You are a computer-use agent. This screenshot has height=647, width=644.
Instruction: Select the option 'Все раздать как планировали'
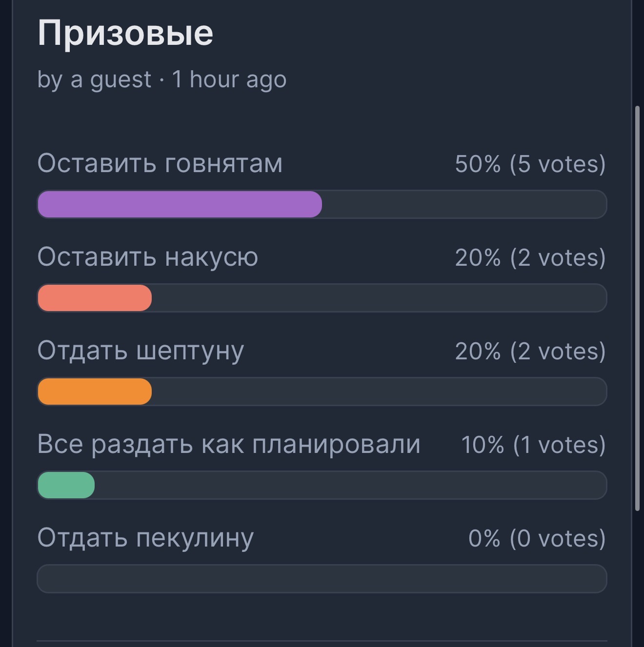[x=229, y=445]
